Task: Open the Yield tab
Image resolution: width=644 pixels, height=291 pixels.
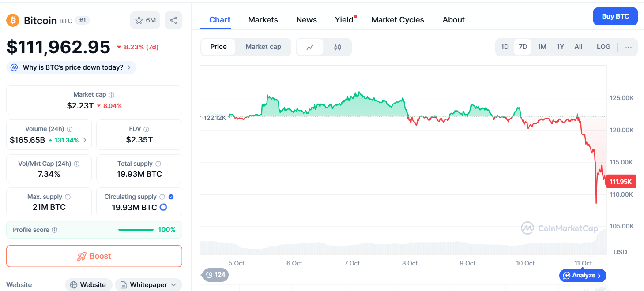Action: click(x=344, y=20)
